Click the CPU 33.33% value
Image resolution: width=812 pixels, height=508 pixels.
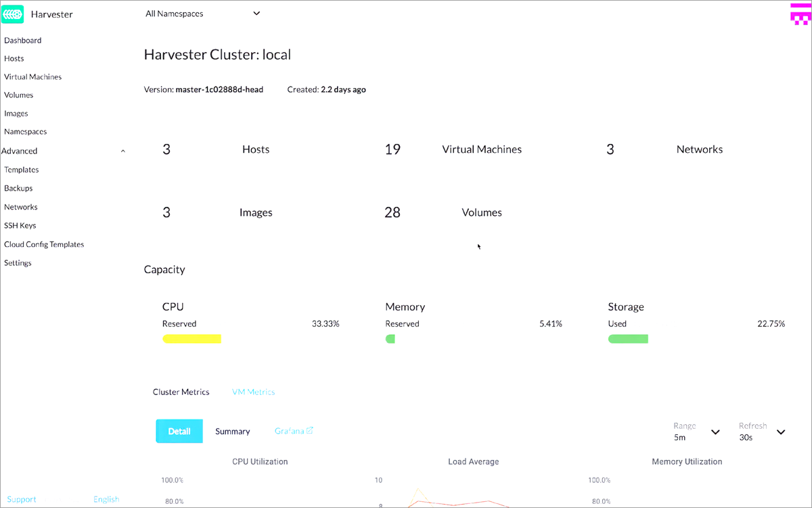tap(325, 324)
